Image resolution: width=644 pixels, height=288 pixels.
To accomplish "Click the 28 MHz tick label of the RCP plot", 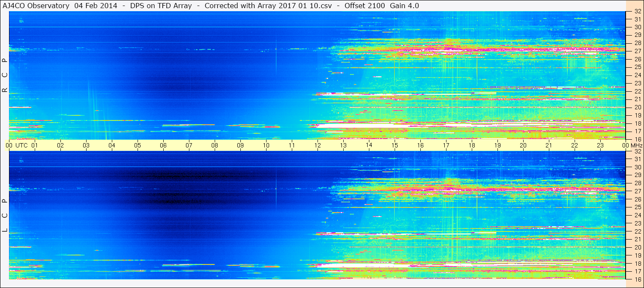I will point(637,43).
